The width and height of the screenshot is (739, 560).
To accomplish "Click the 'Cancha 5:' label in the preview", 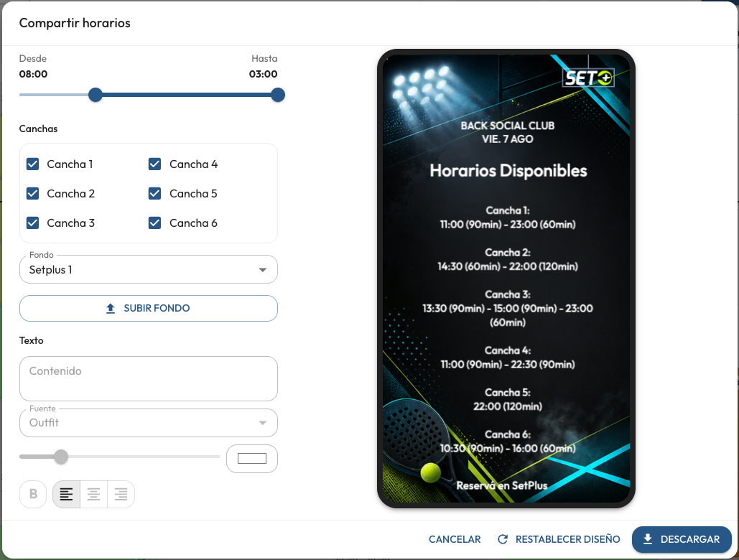I will (508, 392).
